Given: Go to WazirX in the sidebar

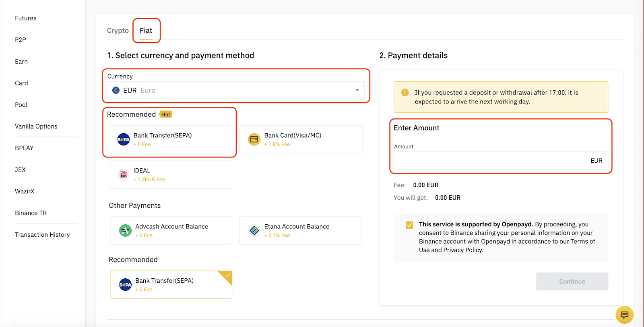Looking at the screenshot, I should (x=25, y=191).
